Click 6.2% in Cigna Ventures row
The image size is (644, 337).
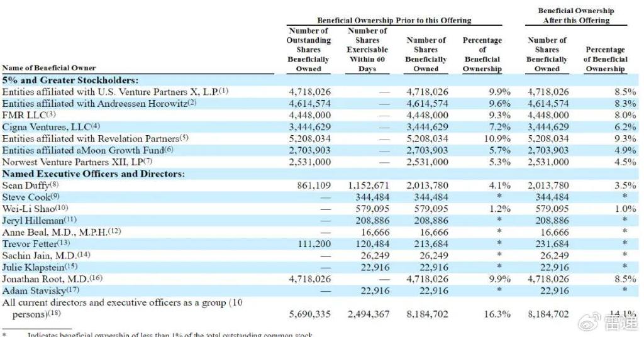[625, 127]
